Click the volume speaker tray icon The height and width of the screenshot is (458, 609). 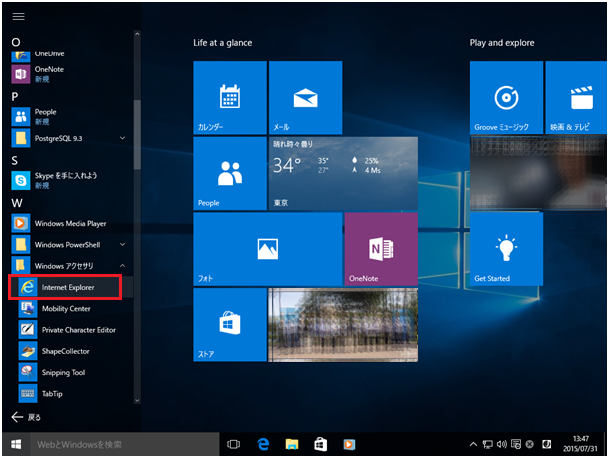(501, 444)
